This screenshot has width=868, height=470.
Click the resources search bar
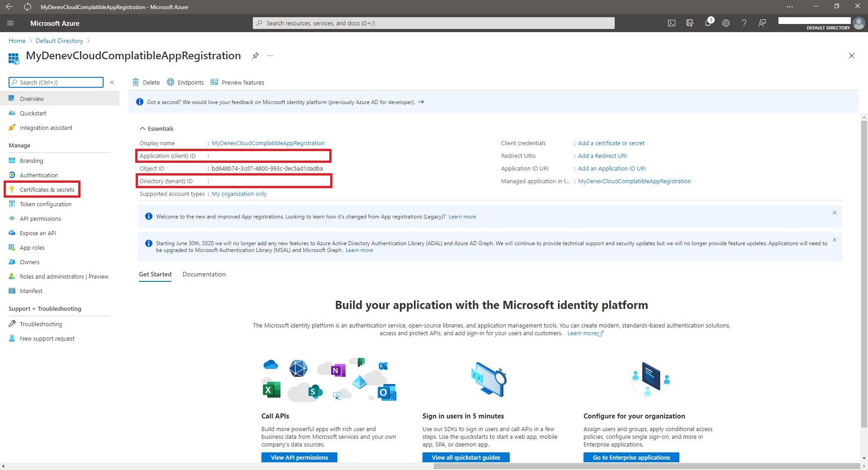click(433, 23)
